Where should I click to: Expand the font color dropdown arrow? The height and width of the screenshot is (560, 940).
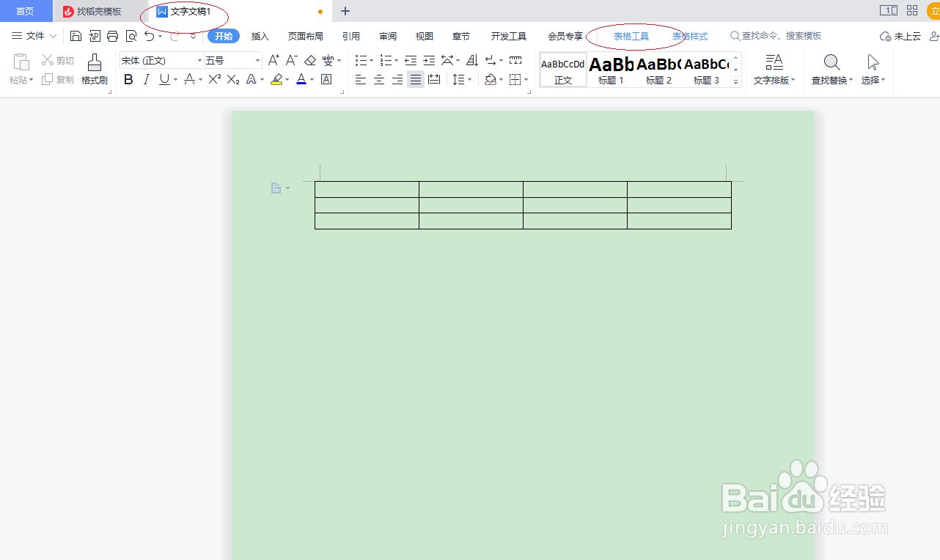(312, 79)
